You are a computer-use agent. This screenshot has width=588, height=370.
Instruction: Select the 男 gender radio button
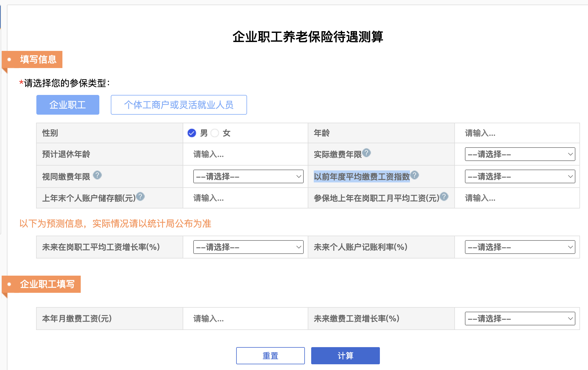click(x=192, y=133)
